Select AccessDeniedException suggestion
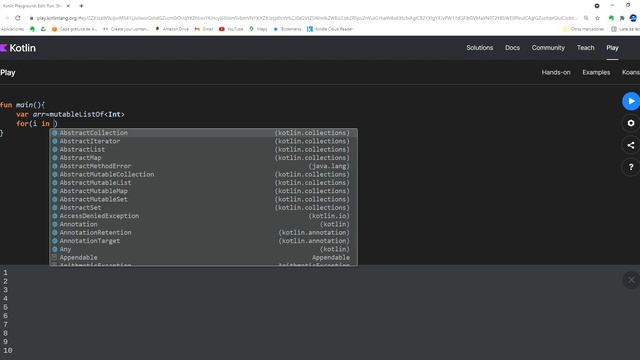The width and height of the screenshot is (640, 360). click(203, 216)
